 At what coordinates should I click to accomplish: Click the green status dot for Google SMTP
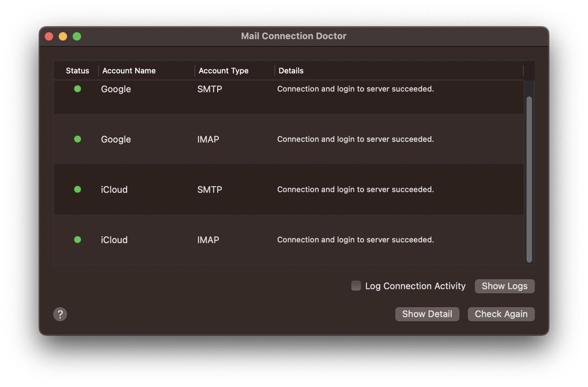click(x=77, y=89)
